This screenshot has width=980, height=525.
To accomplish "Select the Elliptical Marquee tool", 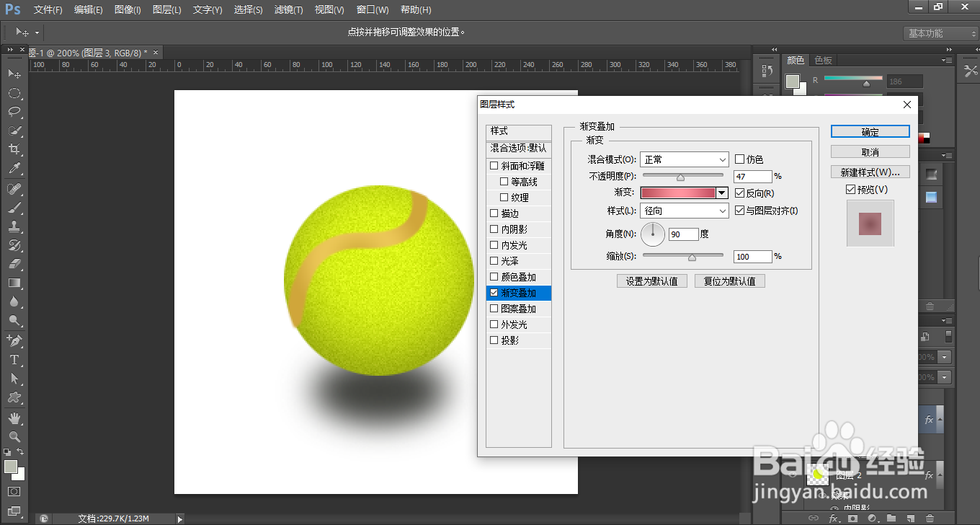I will coord(14,93).
